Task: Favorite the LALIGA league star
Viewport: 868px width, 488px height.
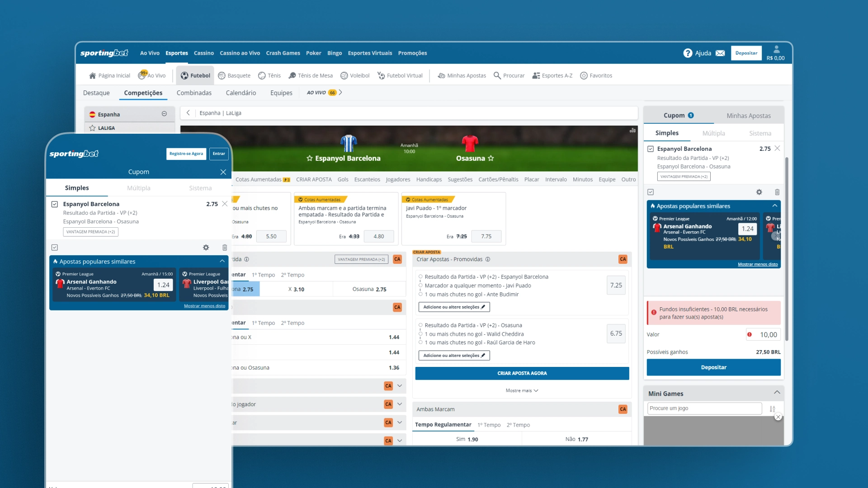Action: tap(93, 128)
